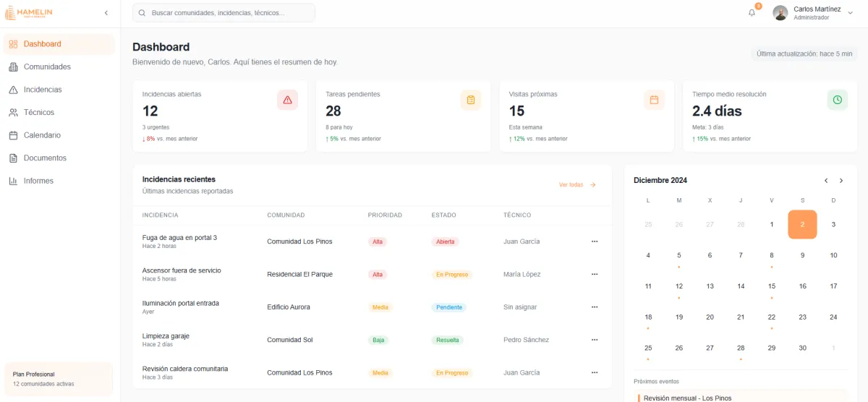Click the Calendario icon in the sidebar
This screenshot has height=402, width=868.
click(13, 135)
